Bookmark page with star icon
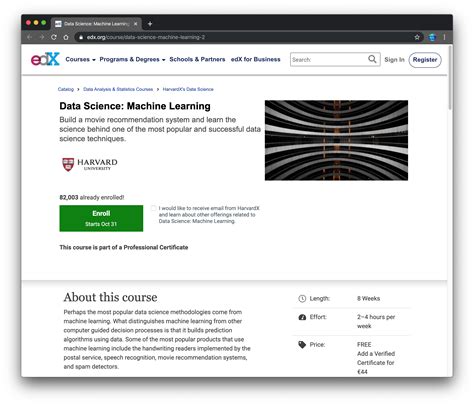 click(417, 37)
